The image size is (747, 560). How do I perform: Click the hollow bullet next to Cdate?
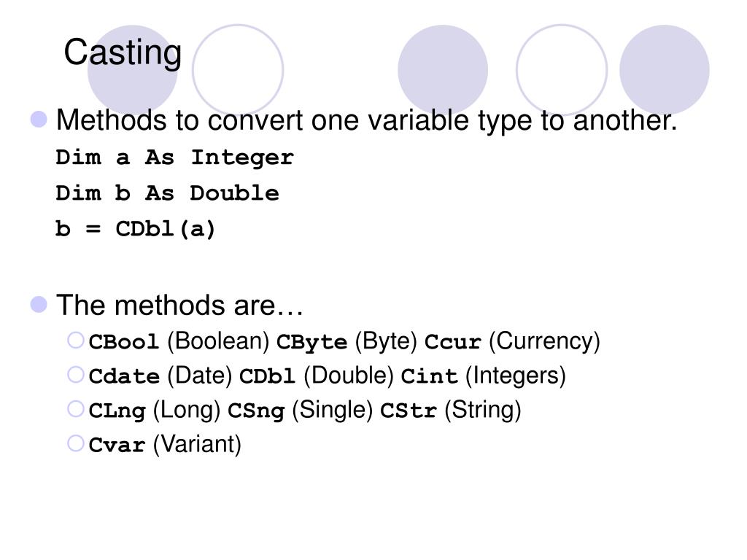[76, 375]
